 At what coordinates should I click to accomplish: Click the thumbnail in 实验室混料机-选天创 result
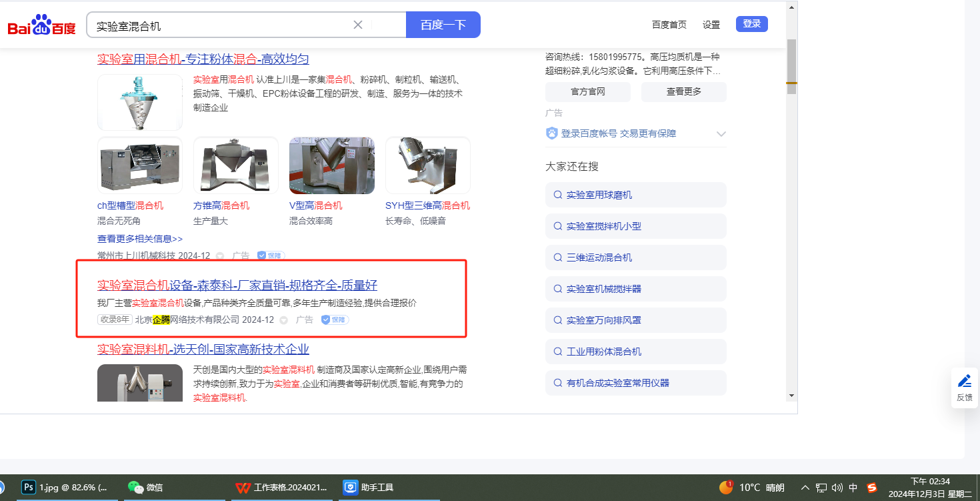(140, 383)
